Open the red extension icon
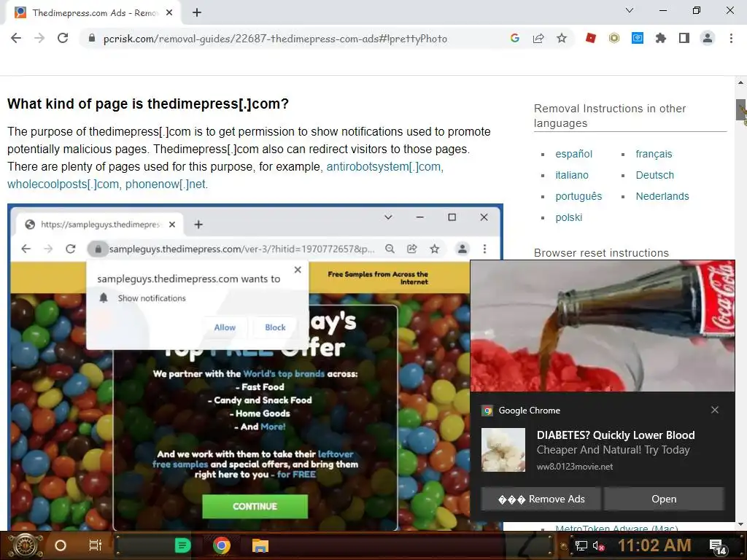 (591, 38)
